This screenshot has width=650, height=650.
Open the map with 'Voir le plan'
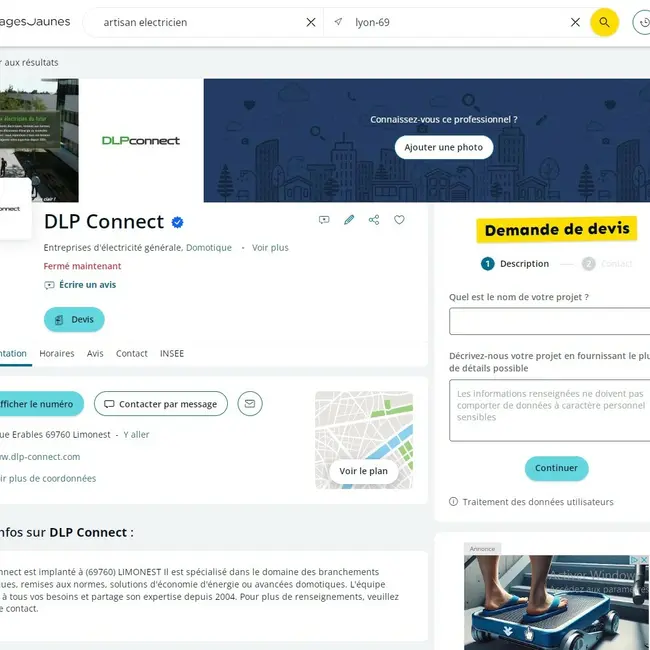pos(364,471)
